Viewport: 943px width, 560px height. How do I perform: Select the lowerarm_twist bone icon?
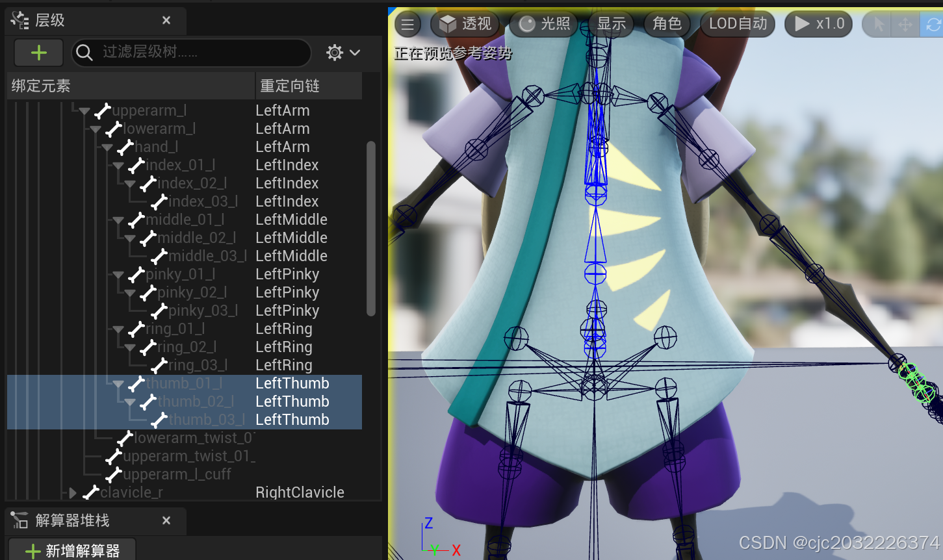(125, 439)
